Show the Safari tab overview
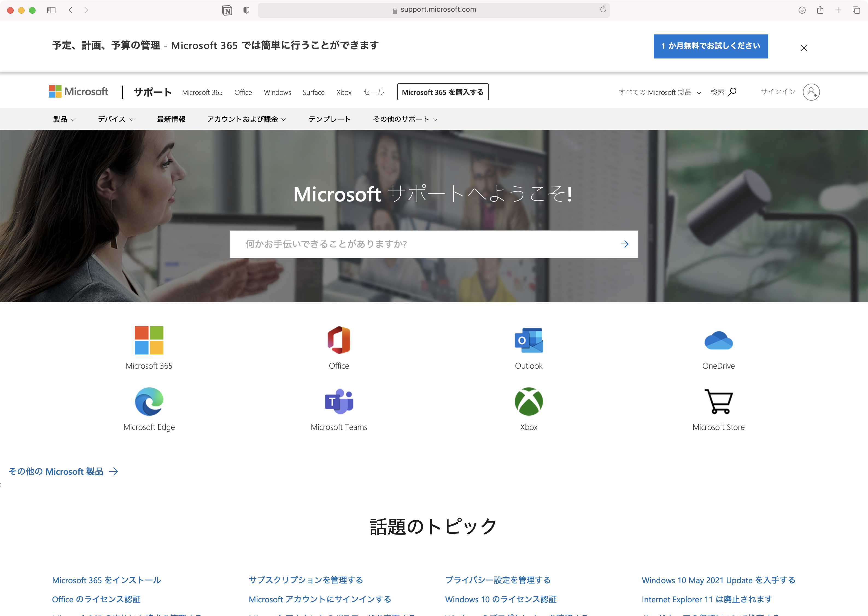Image resolution: width=868 pixels, height=616 pixels. tap(856, 10)
